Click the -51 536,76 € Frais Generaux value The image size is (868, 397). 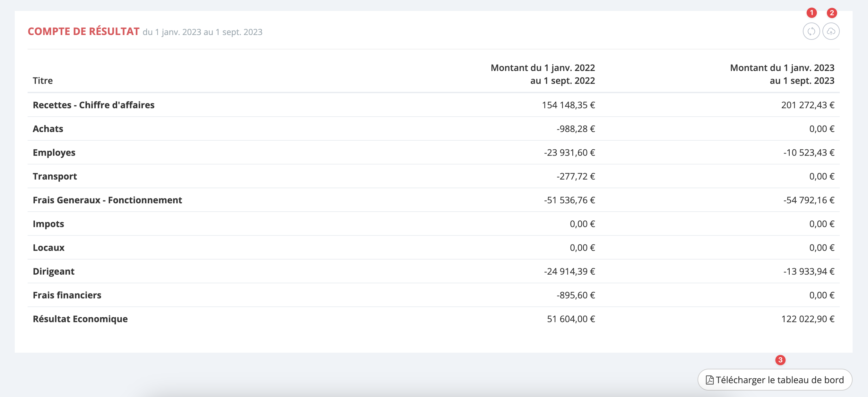click(x=569, y=200)
